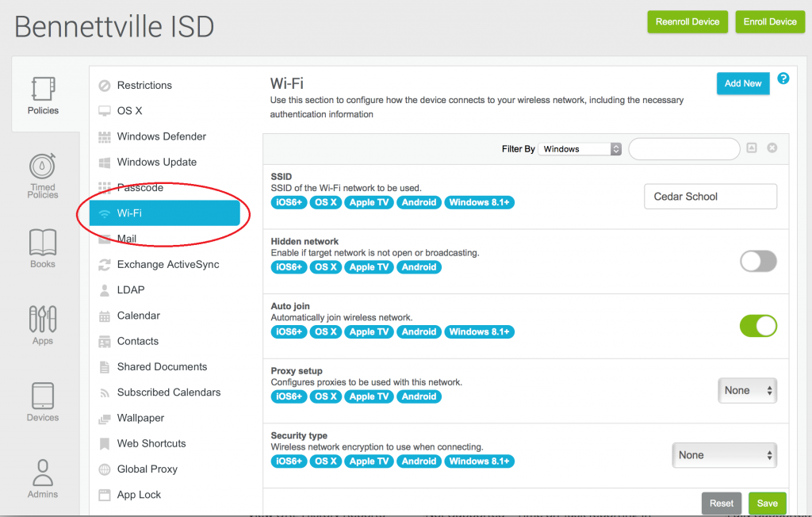Click the OS X tag under Security type
Image resolution: width=812 pixels, height=517 pixels.
tap(326, 461)
